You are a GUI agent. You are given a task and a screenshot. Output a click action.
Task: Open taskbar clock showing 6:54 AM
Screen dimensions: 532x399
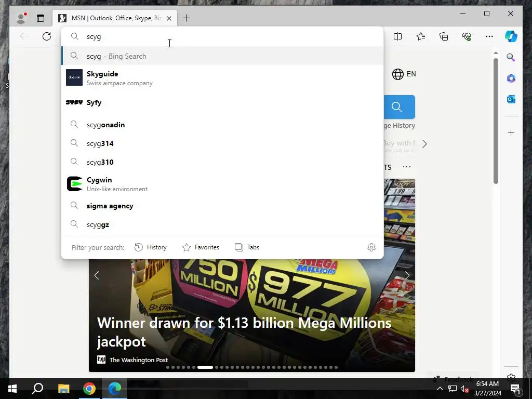(x=487, y=389)
